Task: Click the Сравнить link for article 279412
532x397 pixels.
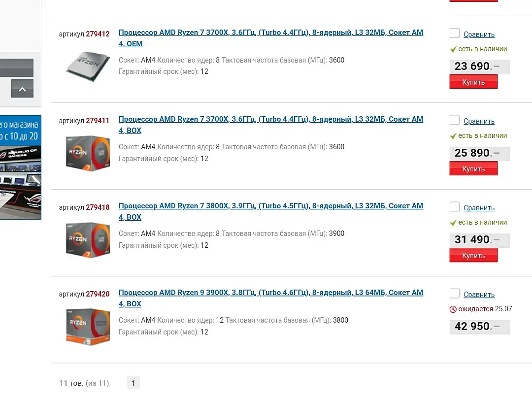Action: tap(479, 34)
